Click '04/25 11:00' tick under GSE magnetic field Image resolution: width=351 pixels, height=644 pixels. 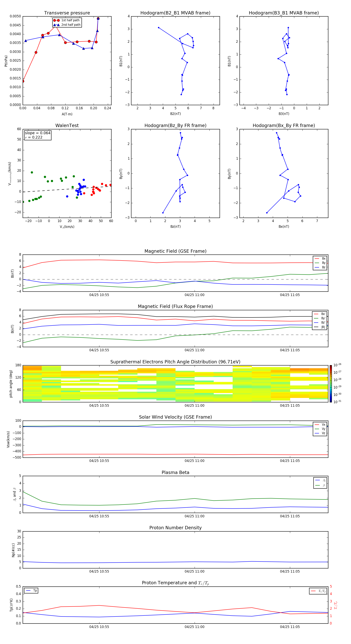(195, 295)
